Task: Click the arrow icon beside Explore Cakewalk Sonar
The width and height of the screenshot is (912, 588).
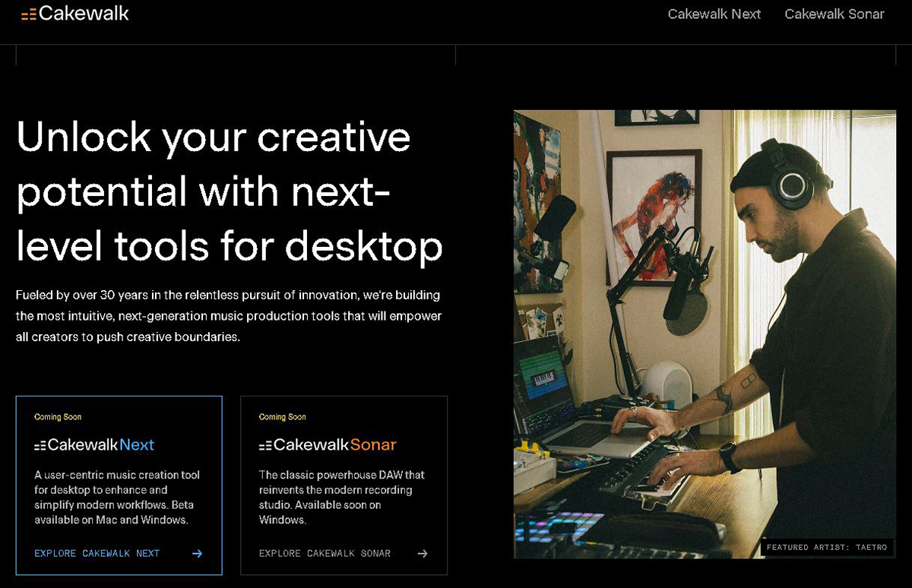Action: pos(423,554)
